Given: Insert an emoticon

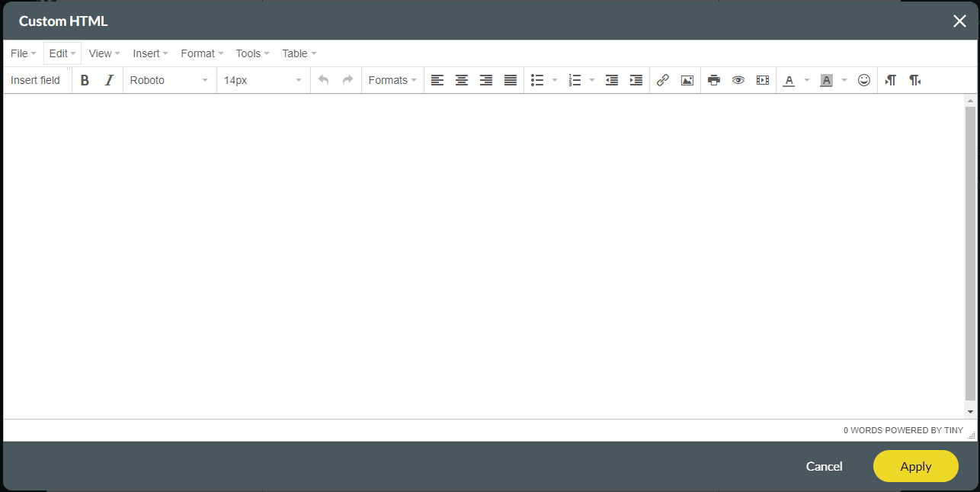Looking at the screenshot, I should pyautogui.click(x=863, y=79).
